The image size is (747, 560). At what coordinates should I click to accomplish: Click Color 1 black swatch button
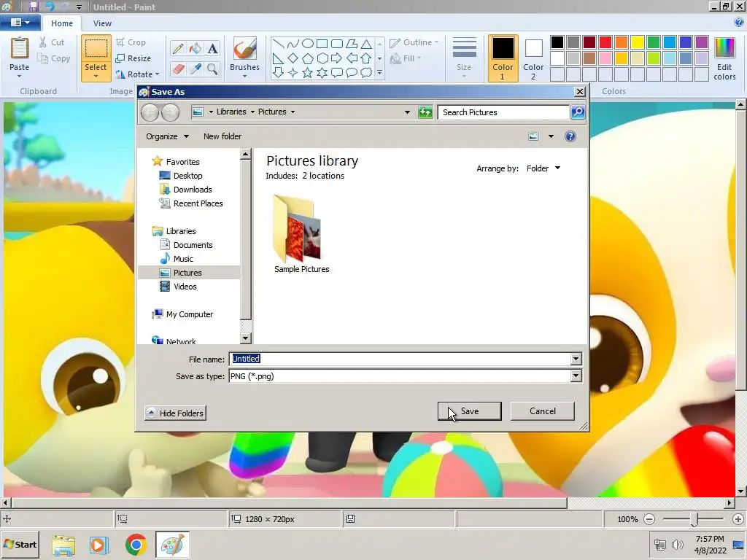click(x=503, y=58)
